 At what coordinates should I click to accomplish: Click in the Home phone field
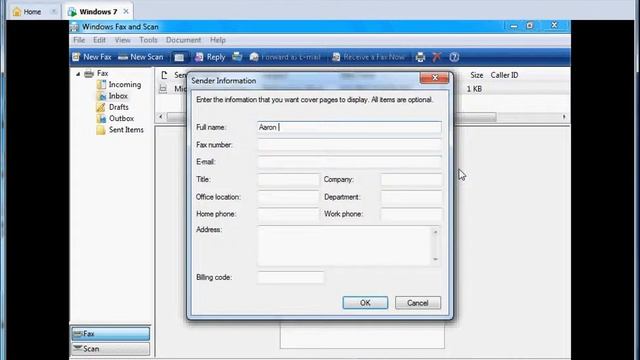[x=288, y=214]
